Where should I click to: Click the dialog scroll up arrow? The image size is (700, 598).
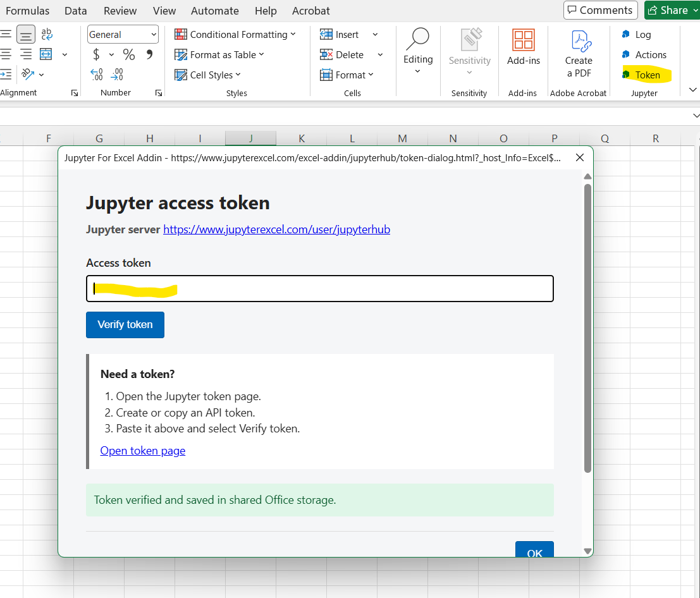coord(587,177)
